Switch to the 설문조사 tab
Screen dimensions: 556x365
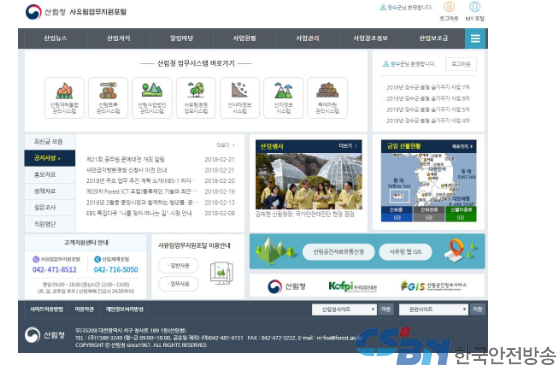(x=50, y=207)
